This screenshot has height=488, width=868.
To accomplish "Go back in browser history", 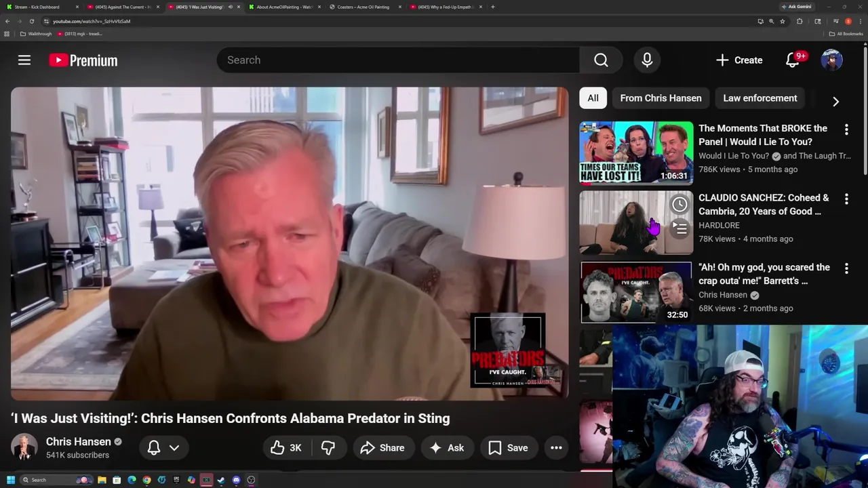I will click(x=7, y=21).
